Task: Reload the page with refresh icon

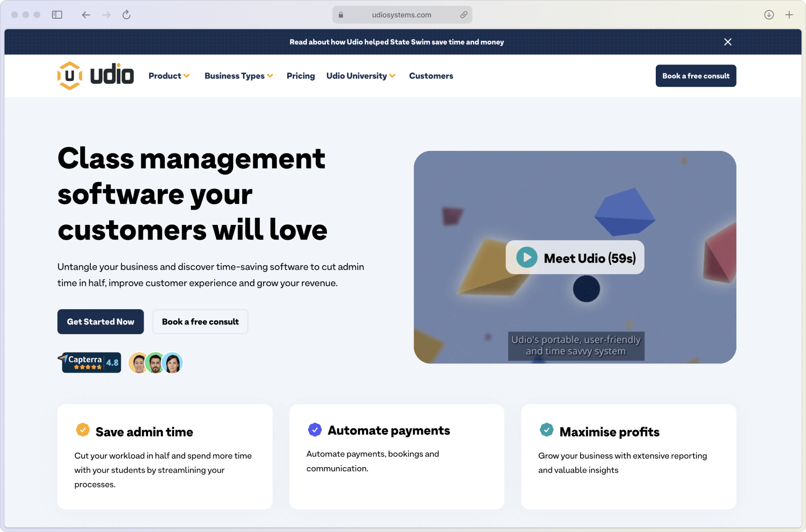Action: pyautogui.click(x=126, y=15)
